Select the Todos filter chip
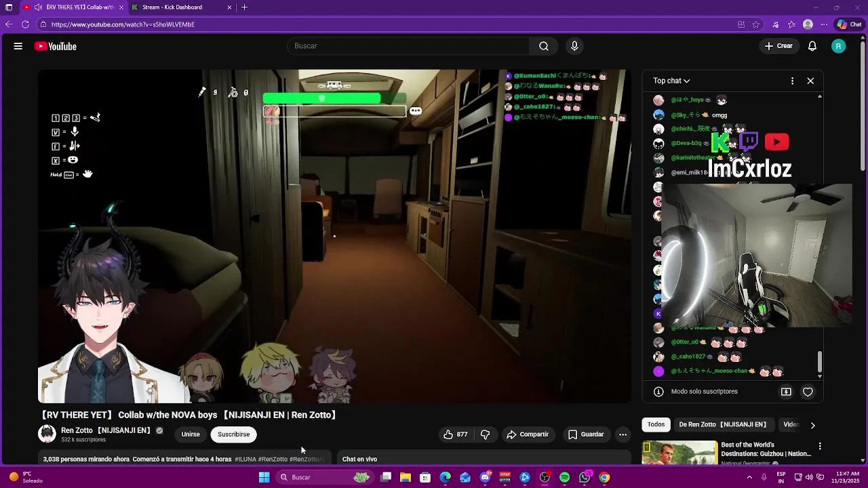 (x=656, y=425)
